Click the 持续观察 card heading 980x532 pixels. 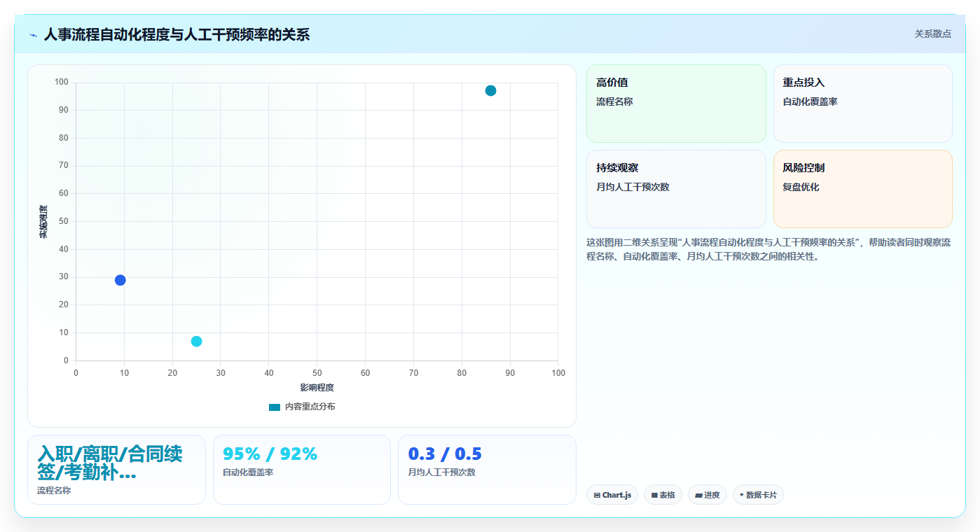617,168
